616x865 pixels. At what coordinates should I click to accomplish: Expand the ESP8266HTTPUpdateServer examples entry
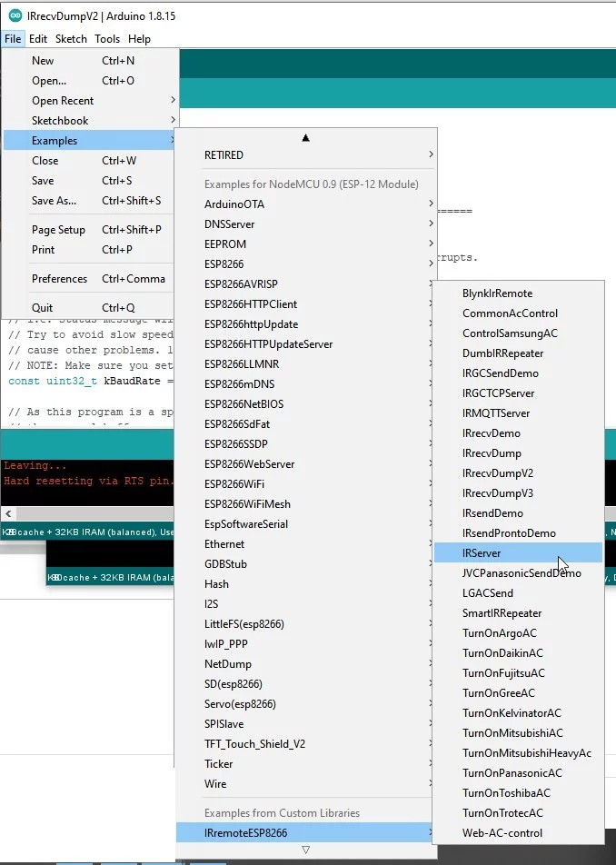[x=305, y=343]
